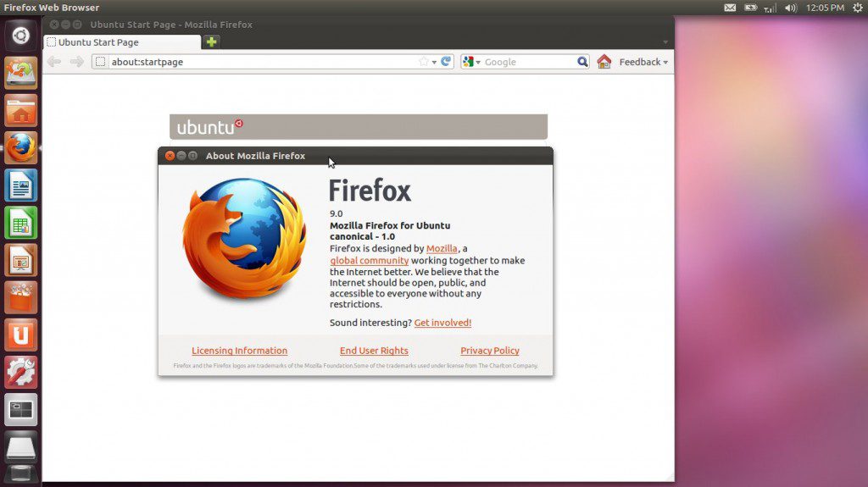The width and height of the screenshot is (868, 487).
Task: Click the back arrow in Firefox toolbar
Action: pyautogui.click(x=53, y=62)
